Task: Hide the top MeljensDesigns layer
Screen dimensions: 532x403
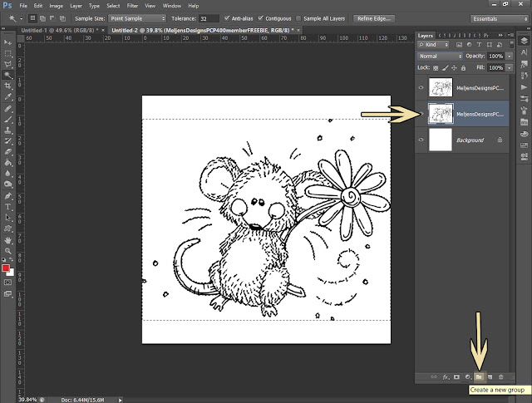Action: [x=421, y=87]
